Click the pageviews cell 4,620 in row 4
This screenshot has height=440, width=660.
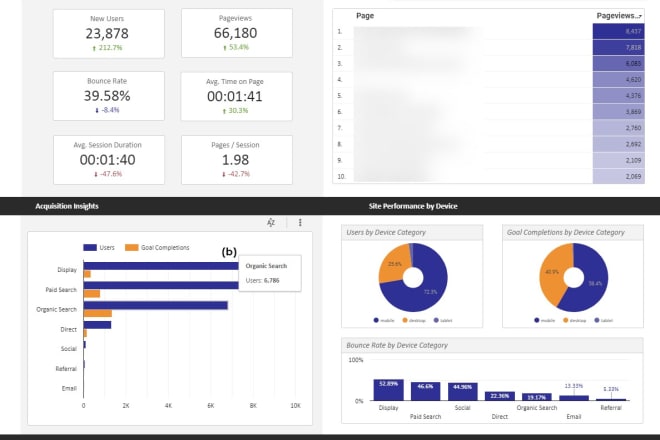[x=618, y=80]
